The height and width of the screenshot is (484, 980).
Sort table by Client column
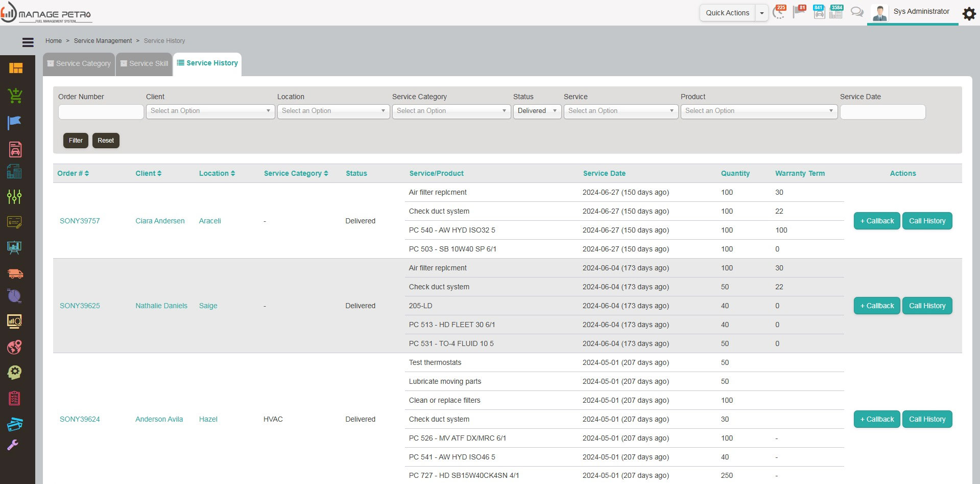[x=148, y=173]
